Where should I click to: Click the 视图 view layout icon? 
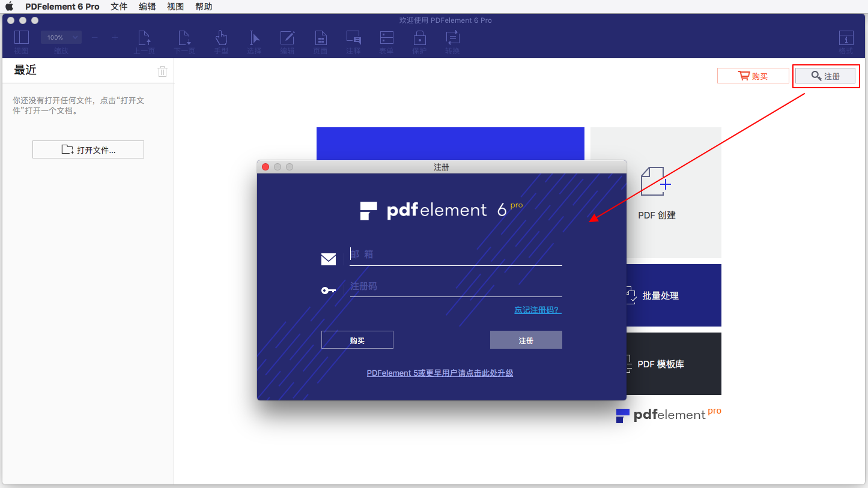(x=22, y=38)
